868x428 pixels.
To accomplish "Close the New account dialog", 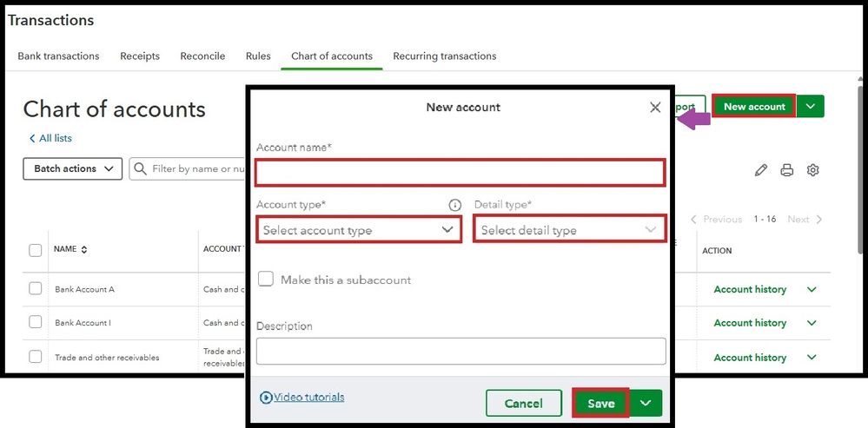I will coord(655,108).
